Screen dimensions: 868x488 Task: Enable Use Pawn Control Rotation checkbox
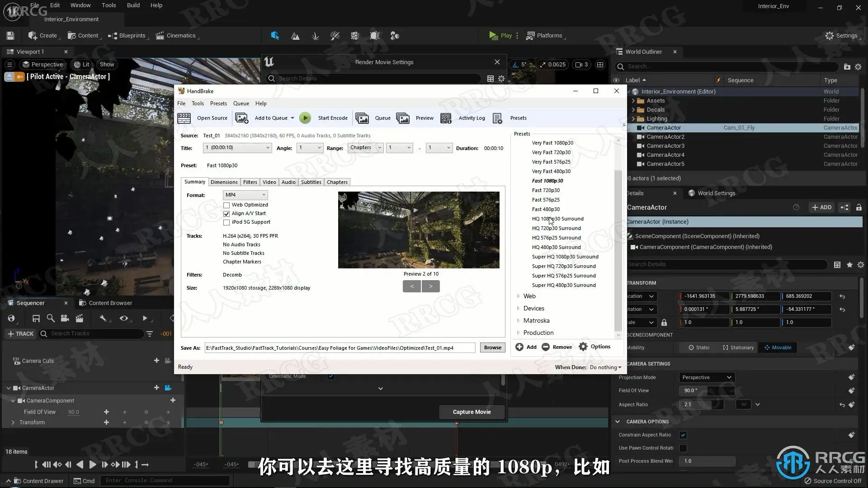click(683, 448)
